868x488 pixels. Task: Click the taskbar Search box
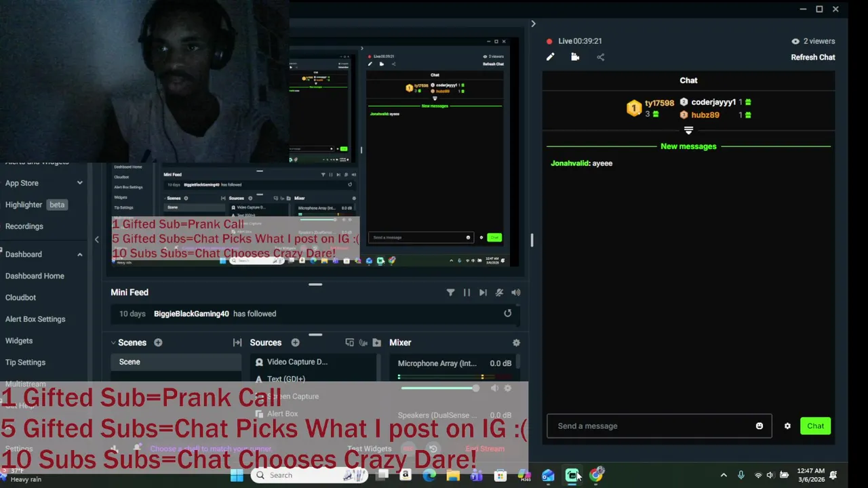pyautogui.click(x=309, y=475)
